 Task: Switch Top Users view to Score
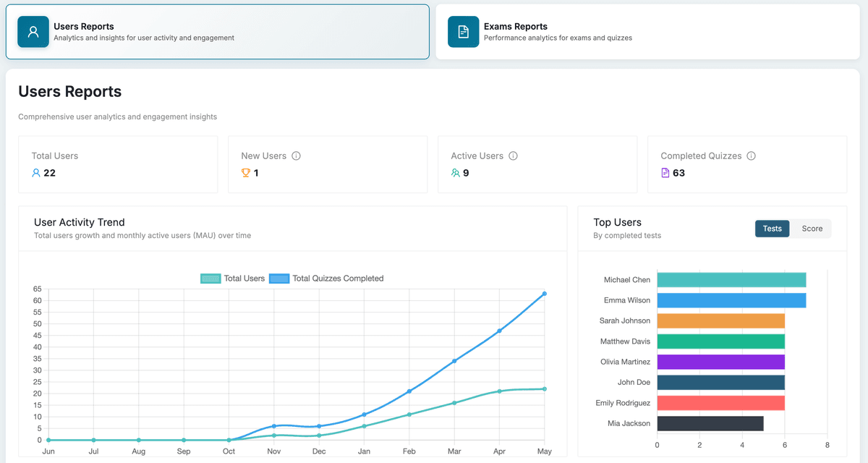click(811, 228)
